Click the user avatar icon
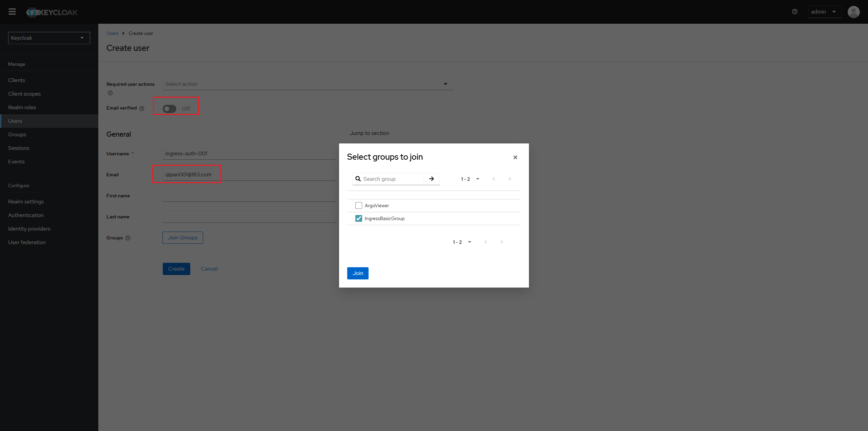Screen dimensions: 868x431 (853, 12)
